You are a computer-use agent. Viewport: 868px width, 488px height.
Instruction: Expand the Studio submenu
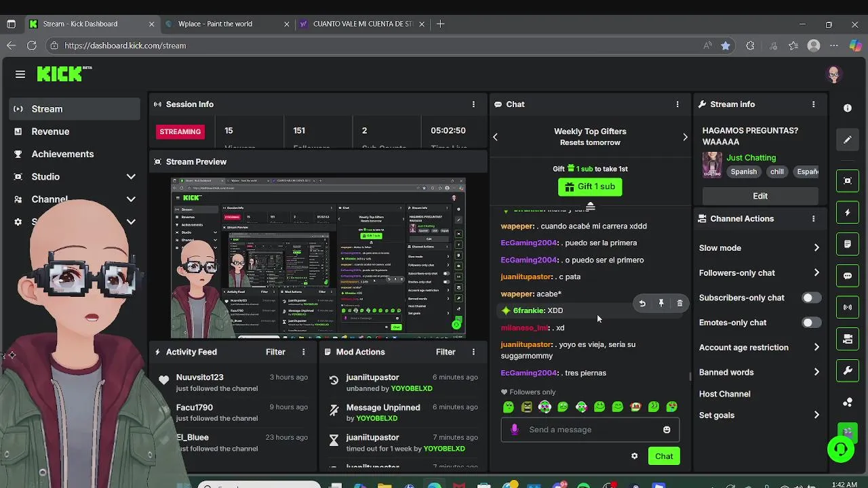131,177
